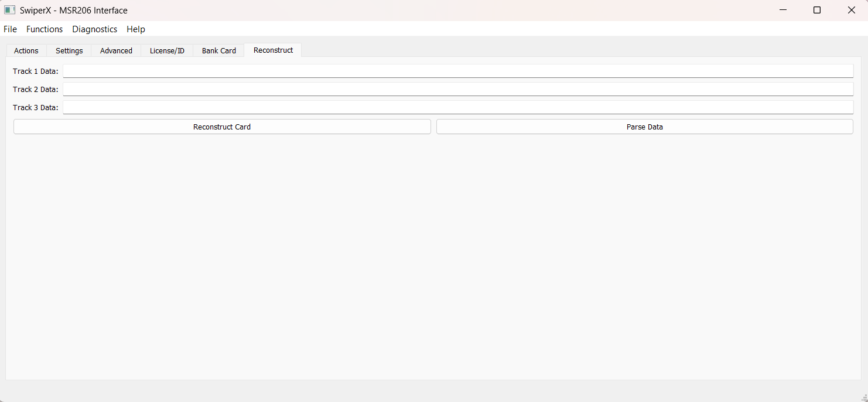
Task: Maximize the SwiperX window
Action: click(x=817, y=11)
